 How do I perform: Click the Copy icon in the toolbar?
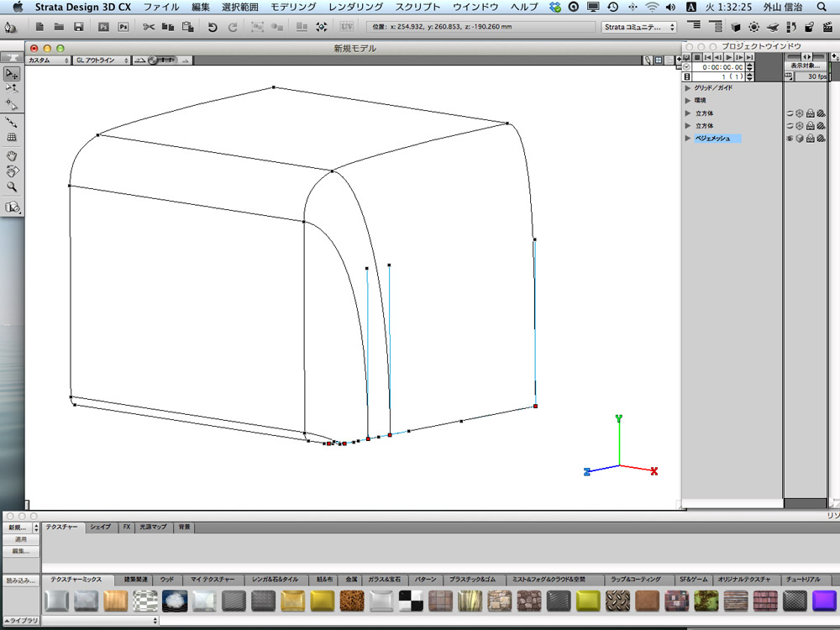168,26
